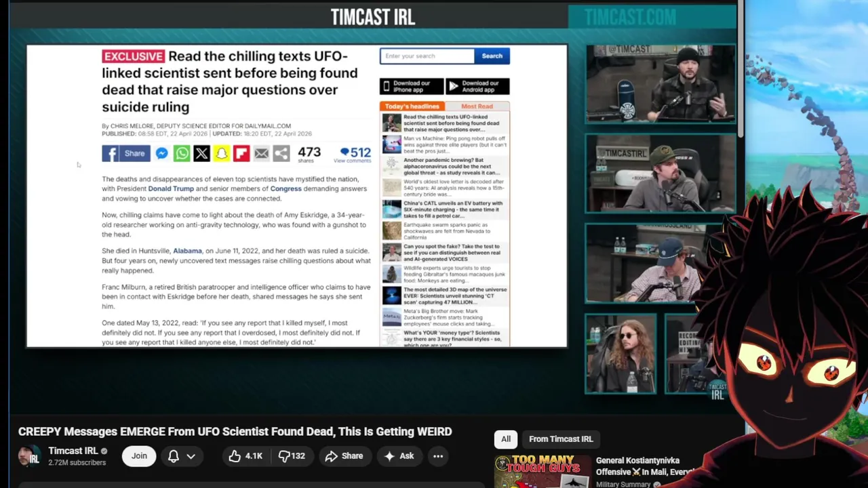This screenshot has height=488, width=868.
Task: Click the 473 shares counter
Action: (309, 155)
